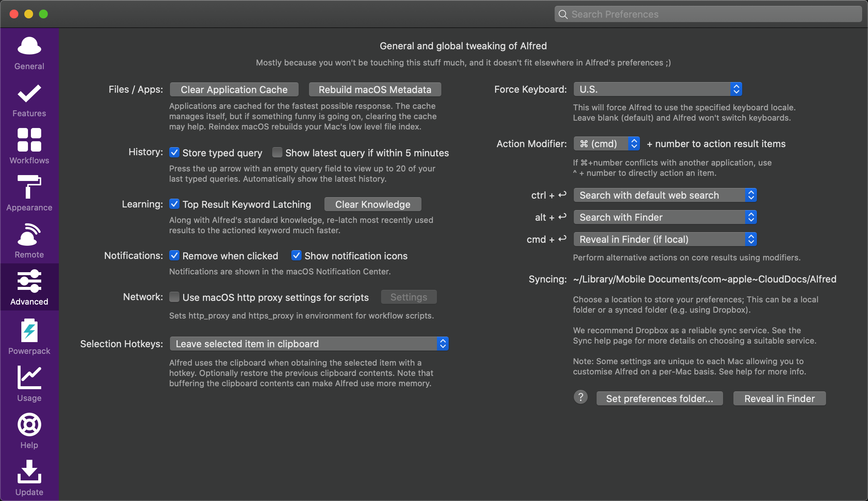This screenshot has height=501, width=868.
Task: Enable macOS http proxy settings for scripts
Action: pos(174,297)
